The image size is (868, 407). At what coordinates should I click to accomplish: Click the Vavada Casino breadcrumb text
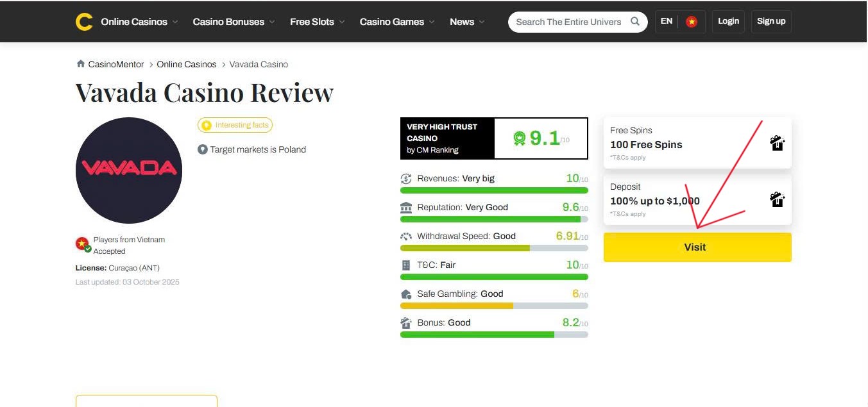(x=259, y=64)
